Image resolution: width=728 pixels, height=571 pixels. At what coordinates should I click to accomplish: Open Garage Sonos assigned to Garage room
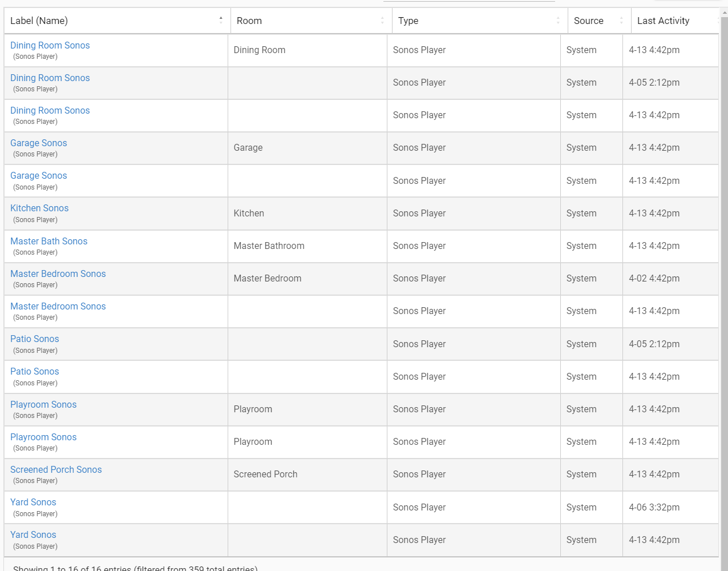pos(38,143)
